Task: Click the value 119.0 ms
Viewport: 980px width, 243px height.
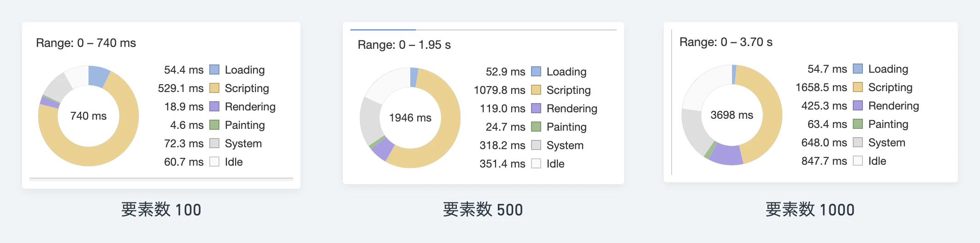Action: (x=502, y=109)
